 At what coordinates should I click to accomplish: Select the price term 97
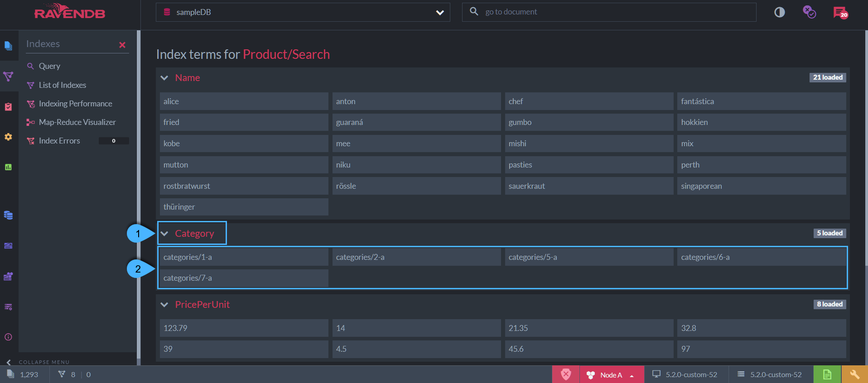(x=762, y=349)
